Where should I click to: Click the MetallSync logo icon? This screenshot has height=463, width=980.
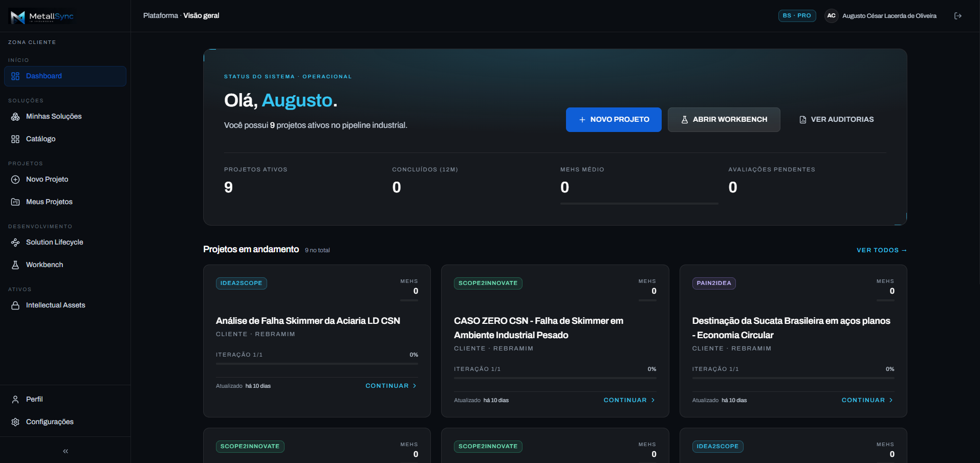pos(18,17)
